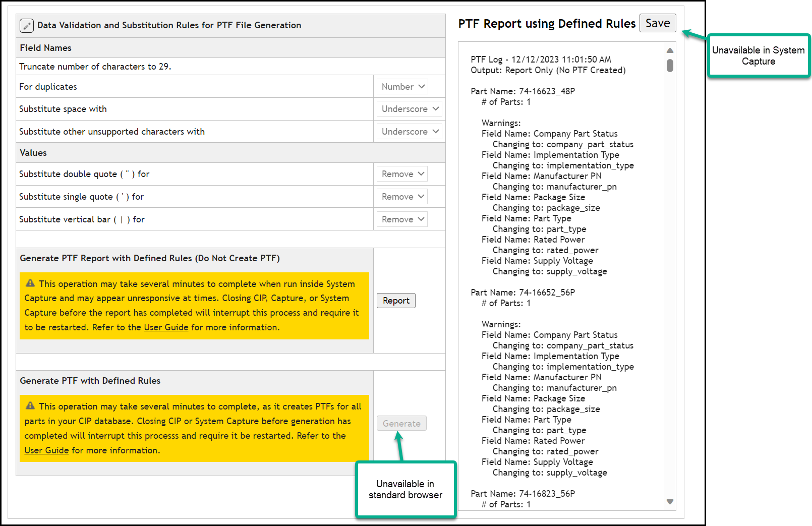The image size is (812, 526).
Task: Open the double quote Remove dropdown
Action: click(401, 173)
